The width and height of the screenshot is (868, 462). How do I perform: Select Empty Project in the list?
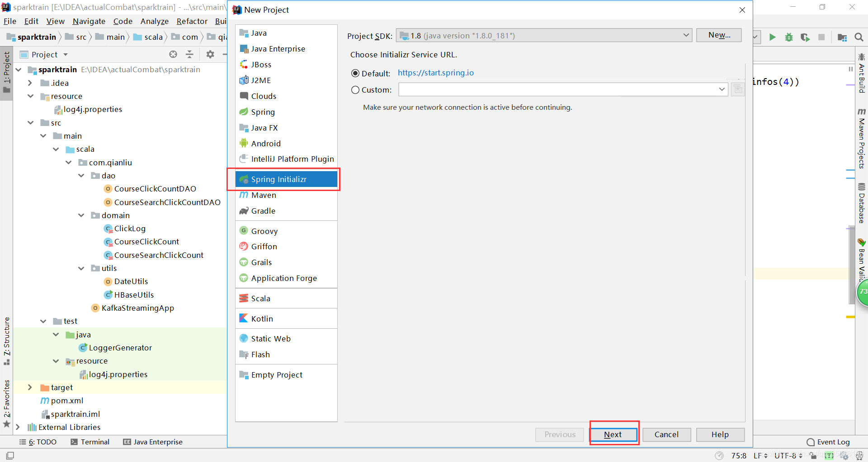(286, 374)
